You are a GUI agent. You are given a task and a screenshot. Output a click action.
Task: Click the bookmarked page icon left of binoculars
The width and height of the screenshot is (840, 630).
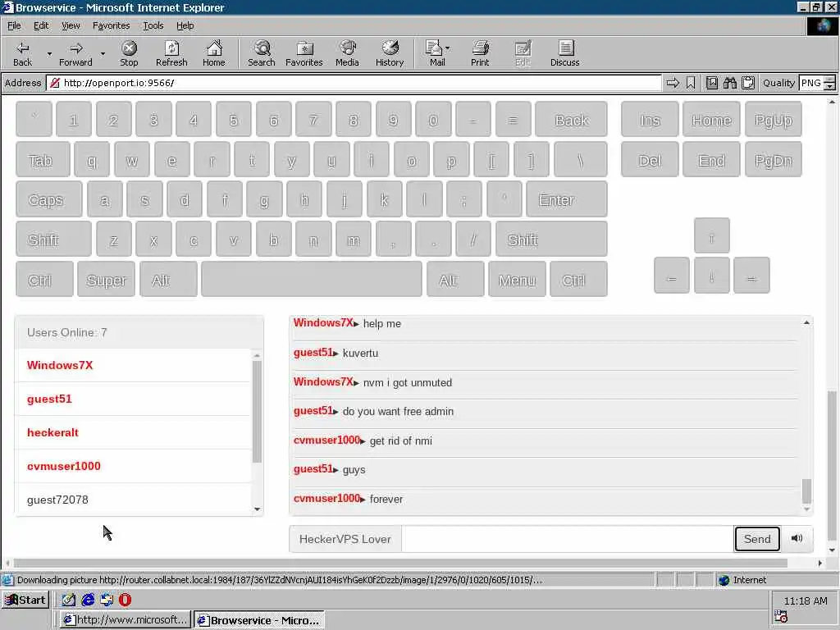click(x=711, y=83)
